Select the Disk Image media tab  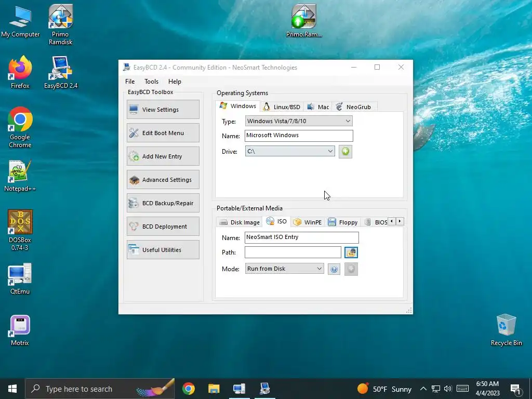[240, 222]
